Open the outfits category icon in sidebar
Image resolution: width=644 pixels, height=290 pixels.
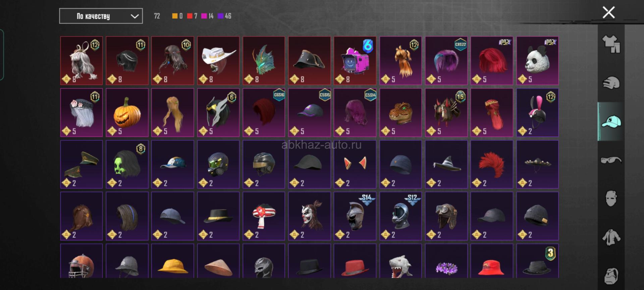point(611,45)
